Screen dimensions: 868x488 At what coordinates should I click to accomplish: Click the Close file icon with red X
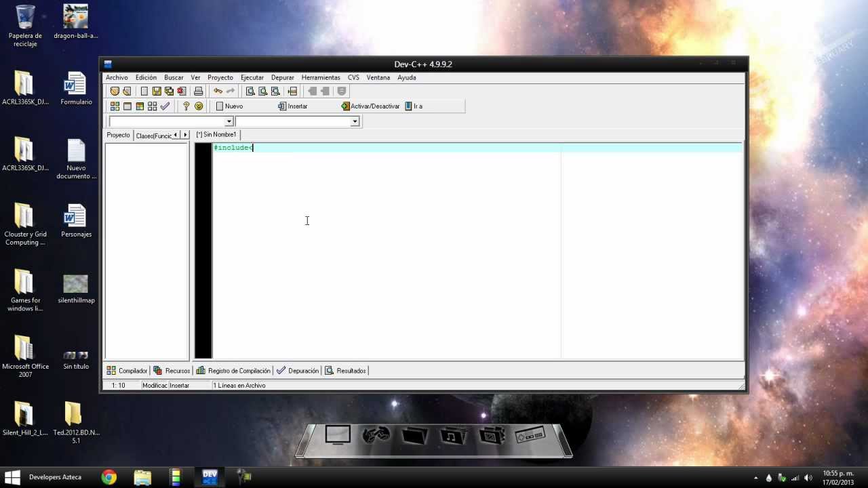(181, 91)
